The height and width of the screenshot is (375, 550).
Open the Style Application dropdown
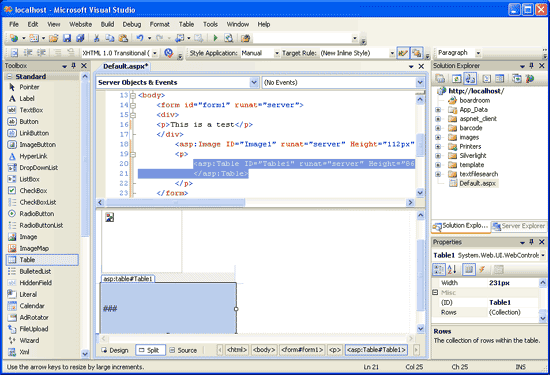pos(277,53)
